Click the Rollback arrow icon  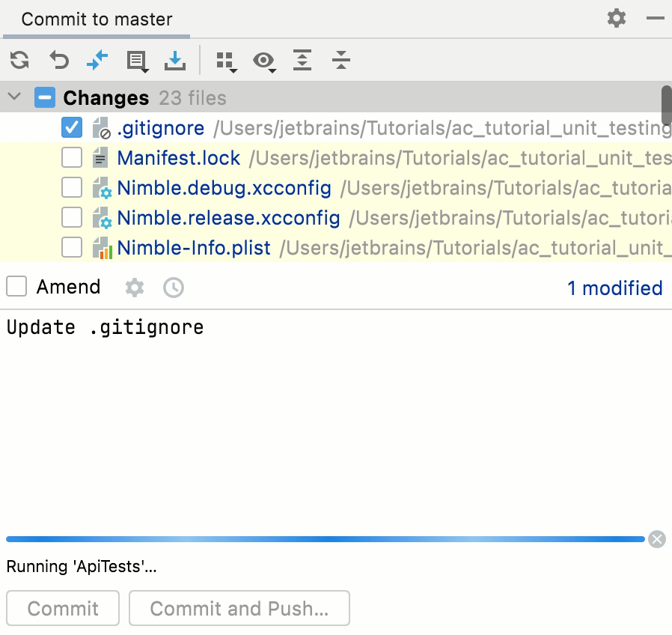pos(58,60)
